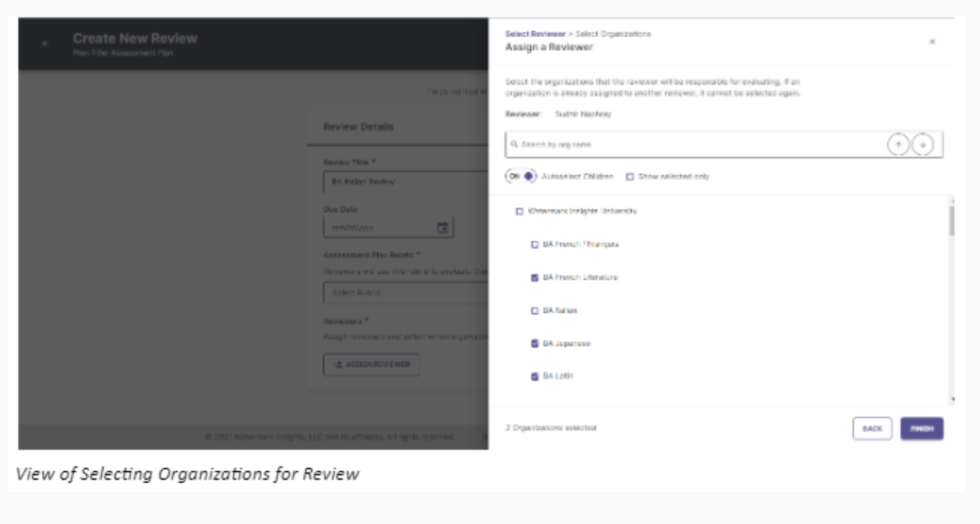Go back using the header arrow icon
The height and width of the screenshot is (524, 980).
click(x=45, y=44)
